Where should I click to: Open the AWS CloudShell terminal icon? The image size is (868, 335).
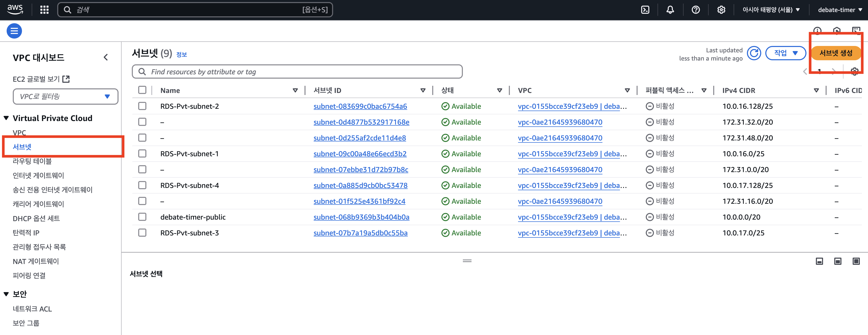645,10
